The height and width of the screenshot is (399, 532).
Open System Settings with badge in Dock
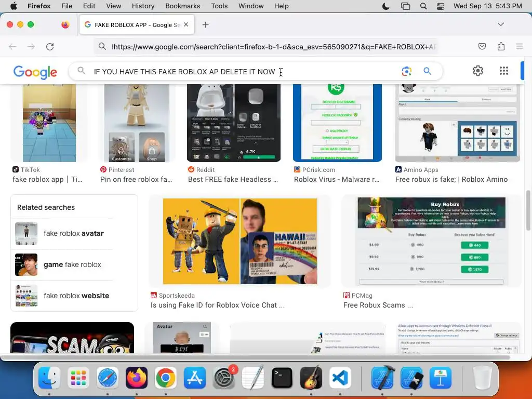(x=224, y=378)
